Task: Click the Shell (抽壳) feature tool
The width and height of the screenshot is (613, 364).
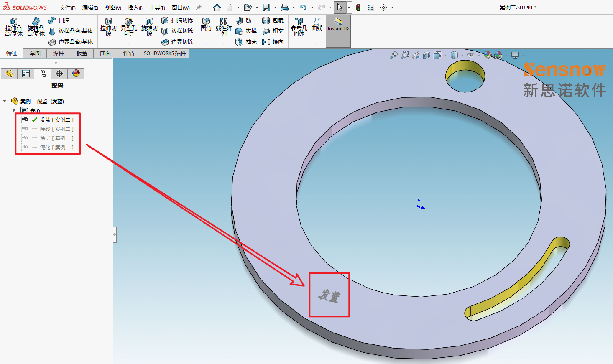Action: [246, 42]
